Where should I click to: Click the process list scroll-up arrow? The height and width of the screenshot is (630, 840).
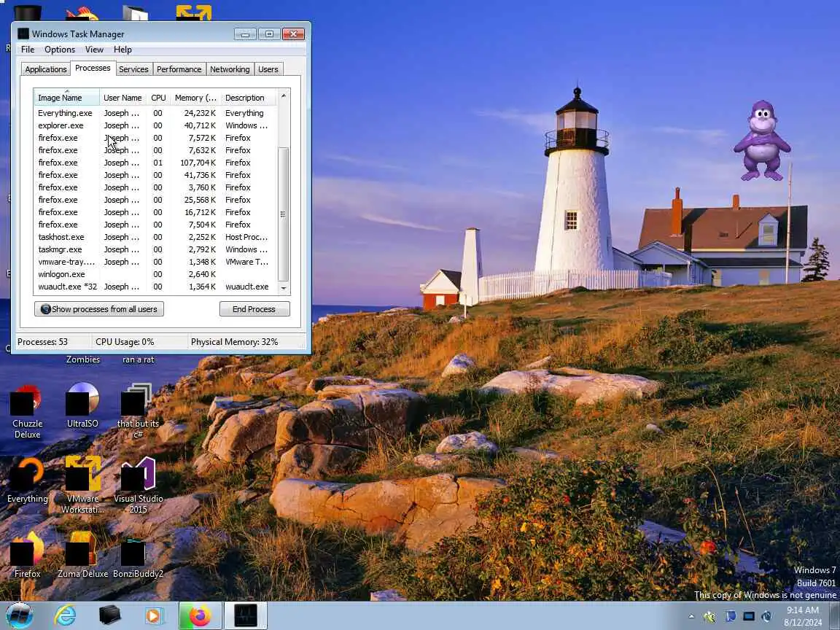284,96
